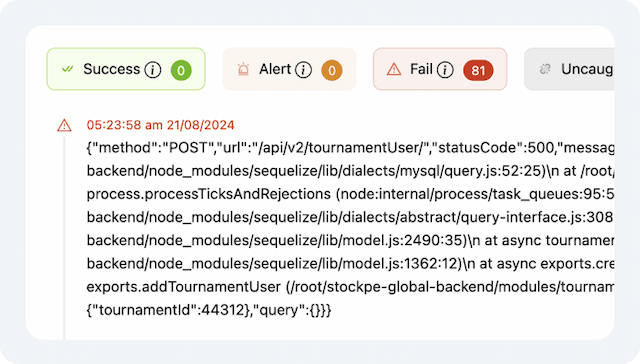
Task: Switch to the Success filter tab
Action: (x=126, y=69)
